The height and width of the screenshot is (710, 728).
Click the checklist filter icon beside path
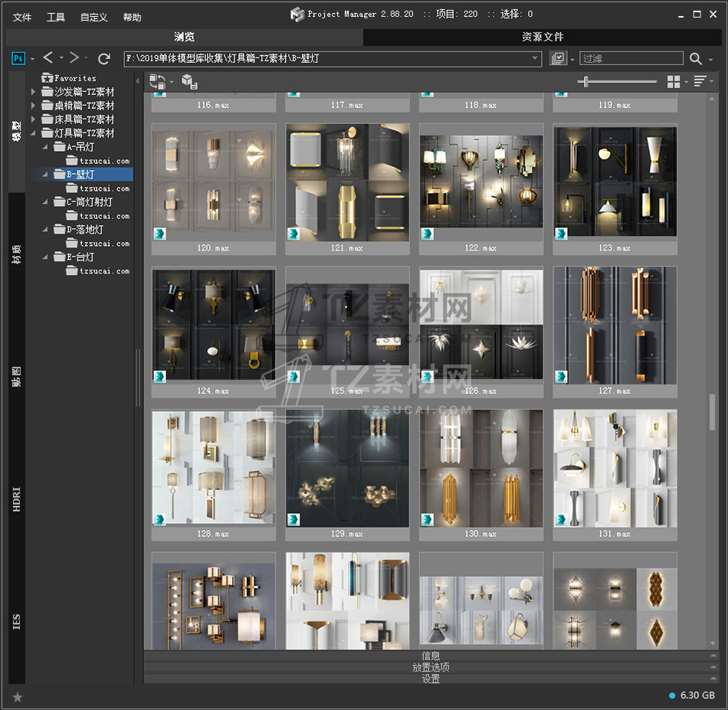(x=558, y=59)
